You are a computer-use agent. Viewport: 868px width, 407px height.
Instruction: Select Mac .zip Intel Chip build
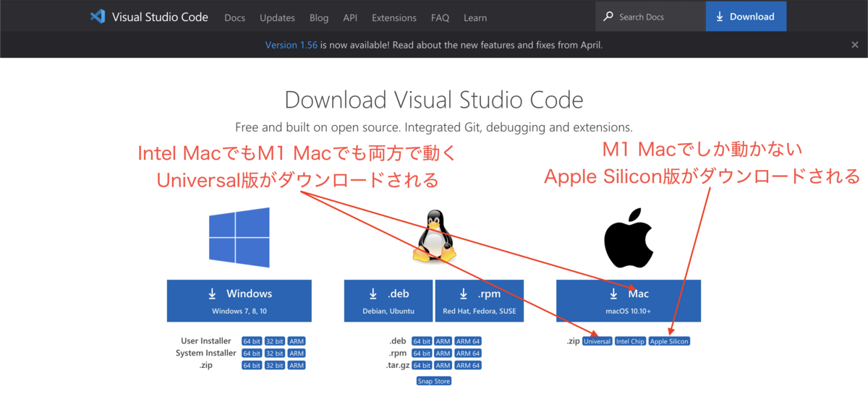coord(630,341)
